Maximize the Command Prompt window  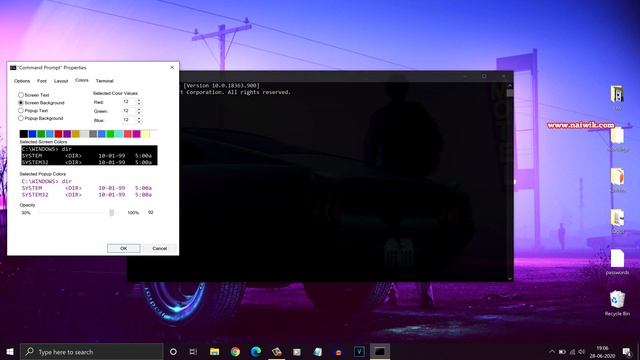click(484, 76)
